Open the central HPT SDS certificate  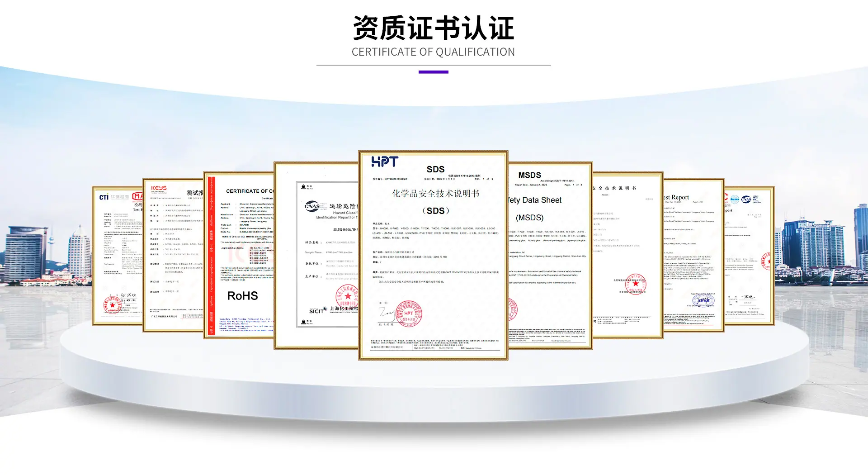(433, 255)
